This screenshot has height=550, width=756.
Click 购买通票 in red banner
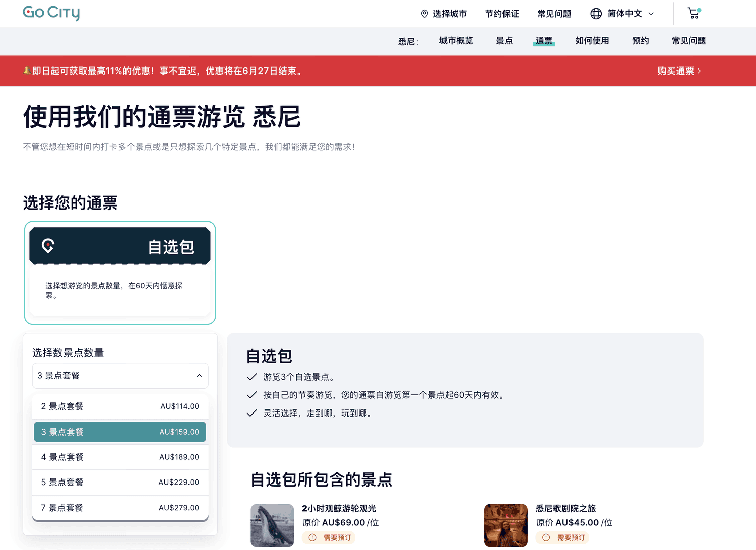[679, 71]
